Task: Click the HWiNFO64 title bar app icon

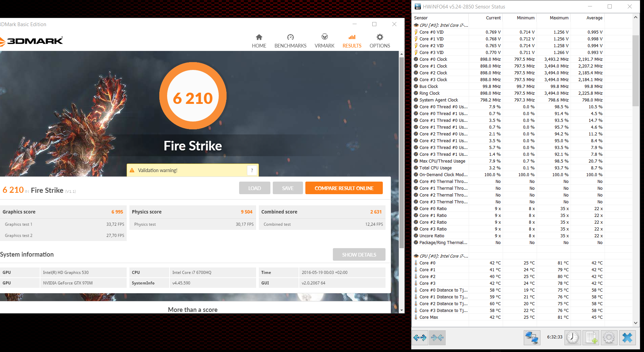Action: (418, 6)
